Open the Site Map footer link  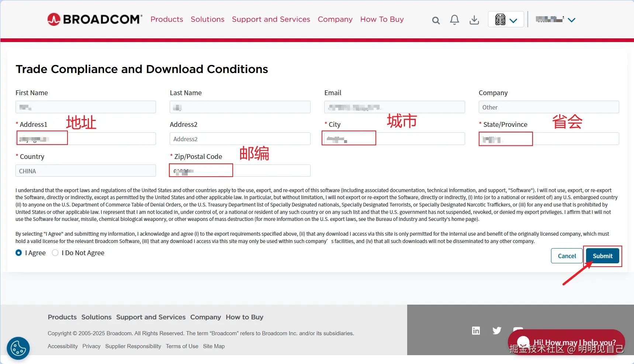(x=214, y=346)
